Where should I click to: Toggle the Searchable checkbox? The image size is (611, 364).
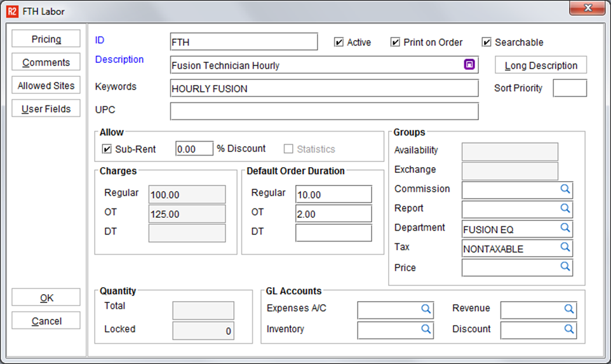tap(487, 43)
